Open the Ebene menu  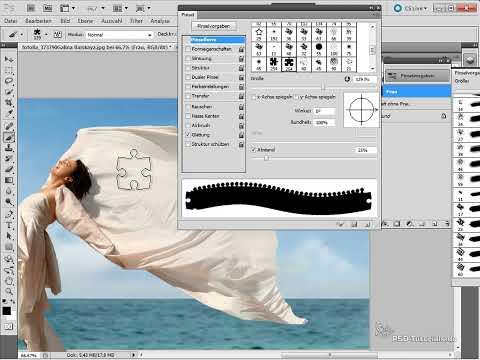tap(85, 21)
